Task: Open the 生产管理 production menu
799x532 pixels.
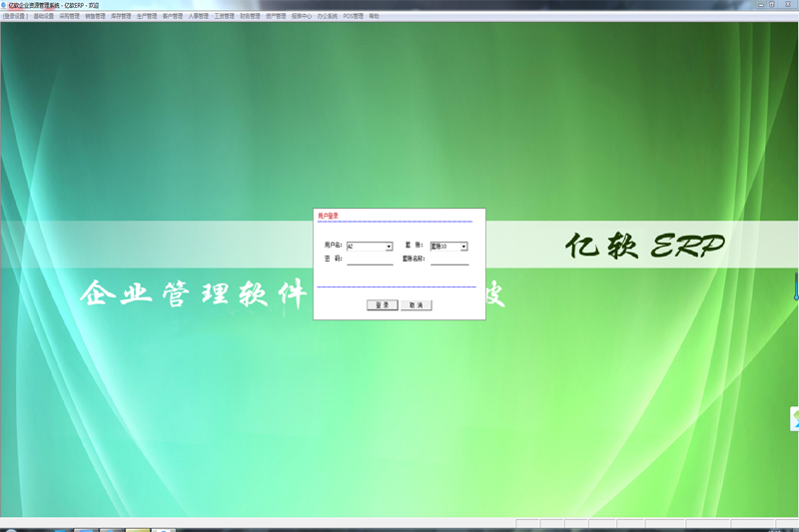Action: [x=147, y=17]
